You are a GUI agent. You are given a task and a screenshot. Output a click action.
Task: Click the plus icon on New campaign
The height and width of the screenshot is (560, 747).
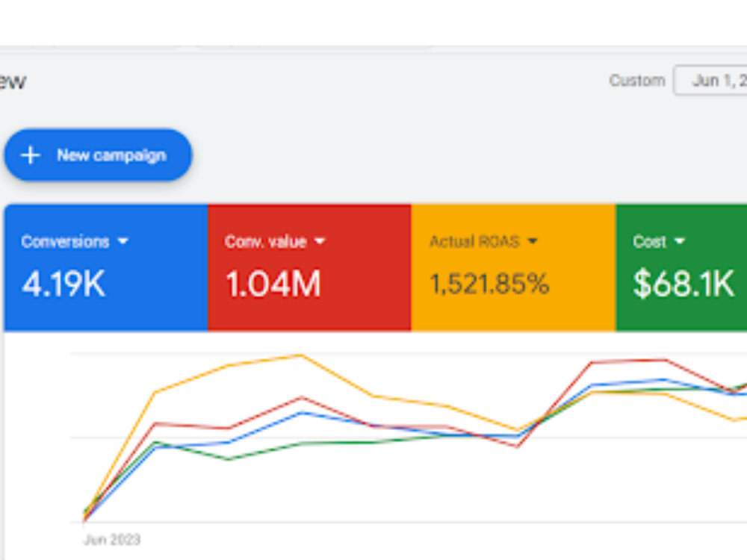tap(31, 155)
